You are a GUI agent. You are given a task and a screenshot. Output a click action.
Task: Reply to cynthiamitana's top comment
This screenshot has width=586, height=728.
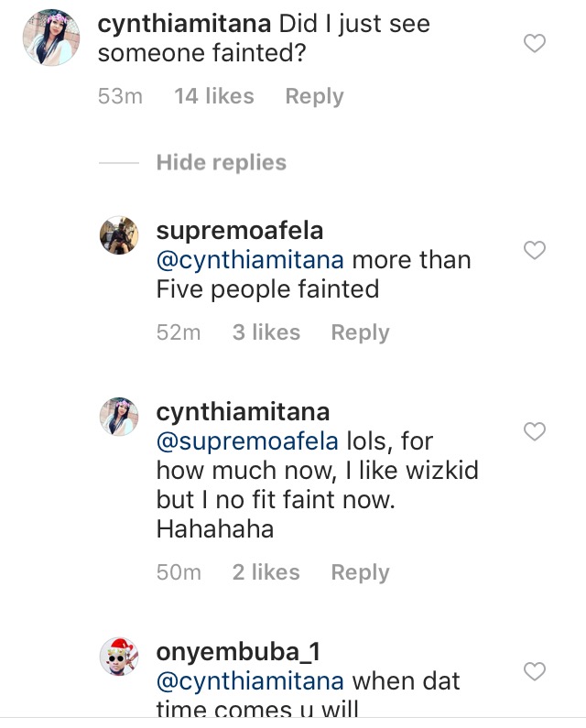click(x=314, y=97)
